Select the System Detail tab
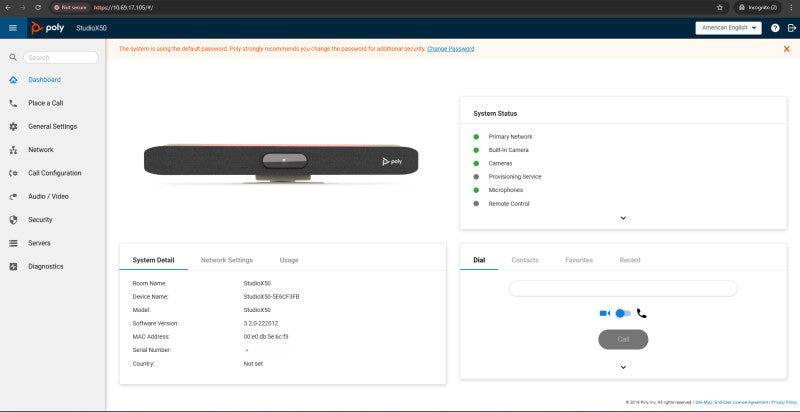The image size is (800, 412). click(x=153, y=260)
